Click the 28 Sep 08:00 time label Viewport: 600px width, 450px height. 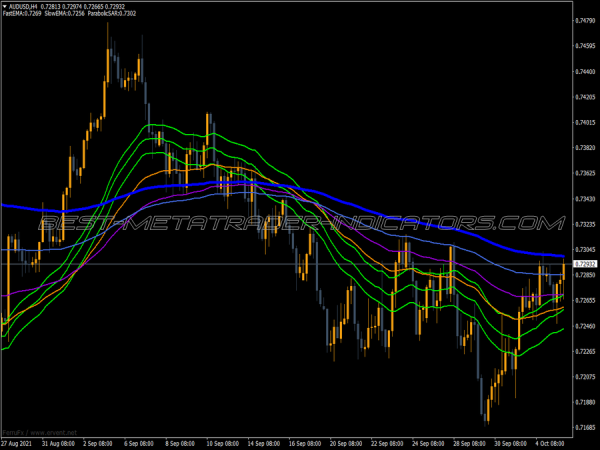point(470,444)
